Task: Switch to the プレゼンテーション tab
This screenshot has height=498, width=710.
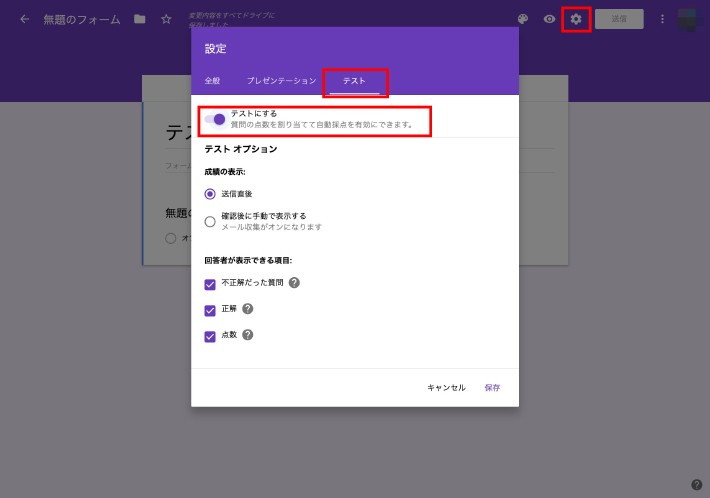Action: (281, 81)
